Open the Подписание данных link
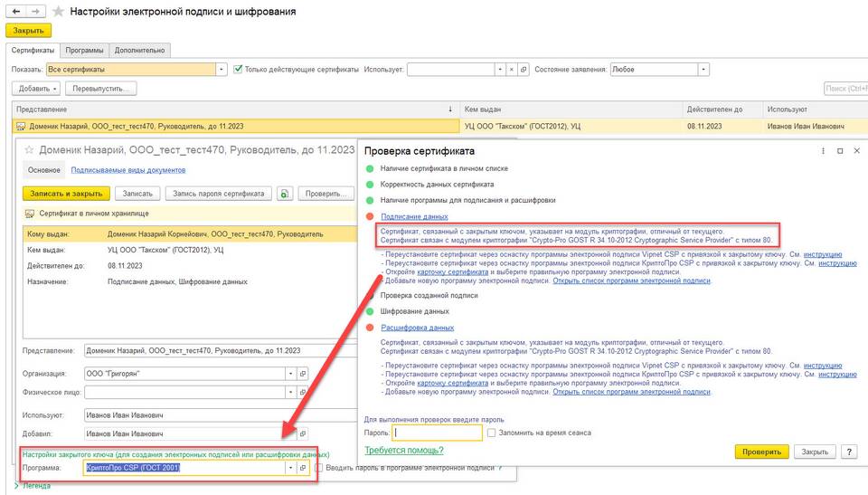The image size is (868, 495). (x=414, y=216)
